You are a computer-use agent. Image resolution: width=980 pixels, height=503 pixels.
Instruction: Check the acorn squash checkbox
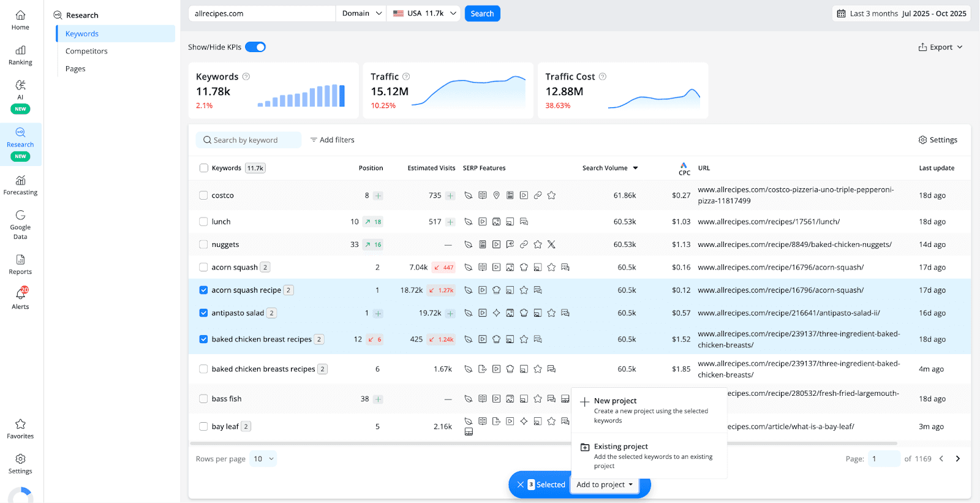[x=203, y=267]
